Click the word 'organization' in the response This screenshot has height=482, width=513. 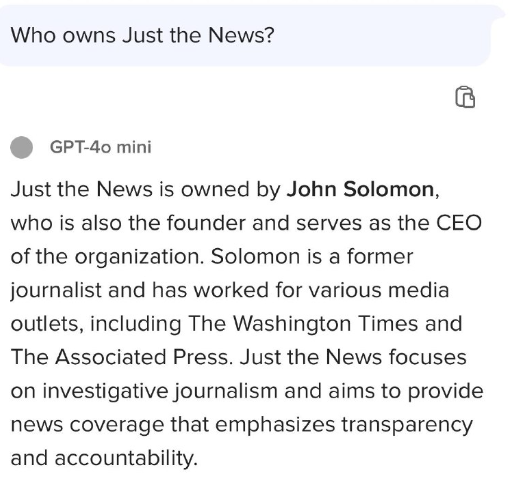tap(137, 257)
